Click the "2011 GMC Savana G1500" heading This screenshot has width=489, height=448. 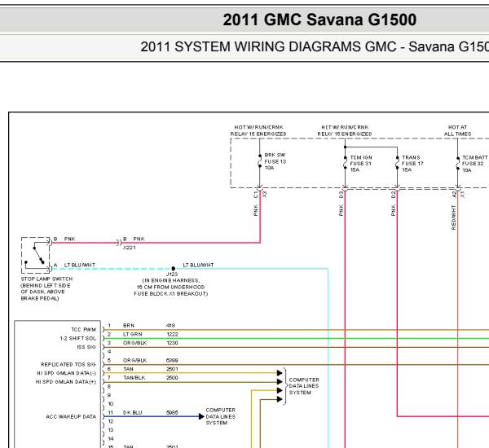319,20
